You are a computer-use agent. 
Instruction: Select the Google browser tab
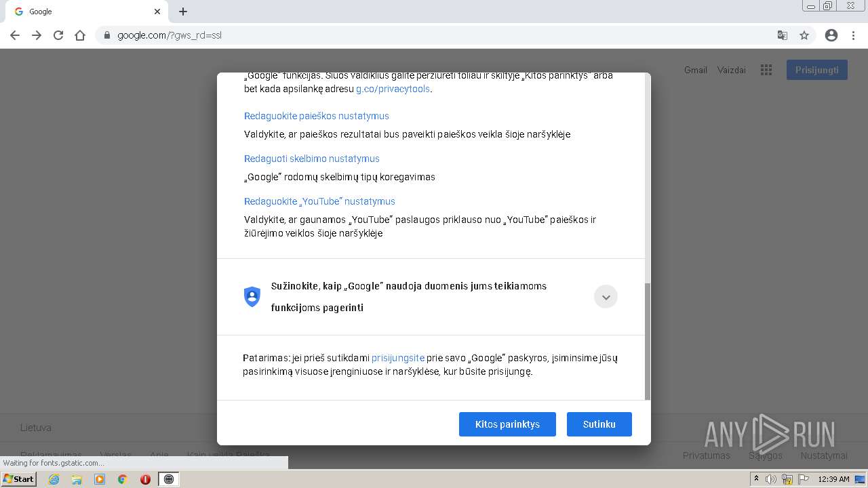pos(87,12)
